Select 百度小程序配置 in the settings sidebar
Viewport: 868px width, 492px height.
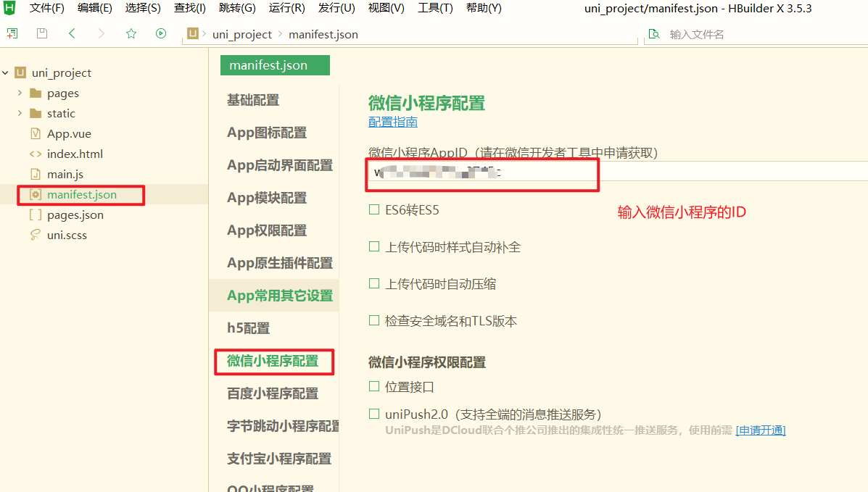point(273,393)
